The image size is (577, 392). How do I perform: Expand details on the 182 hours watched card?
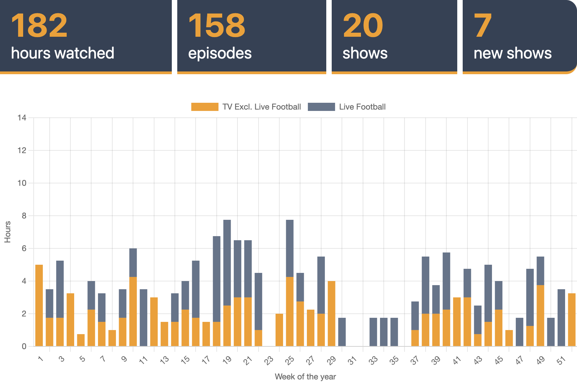(x=86, y=36)
